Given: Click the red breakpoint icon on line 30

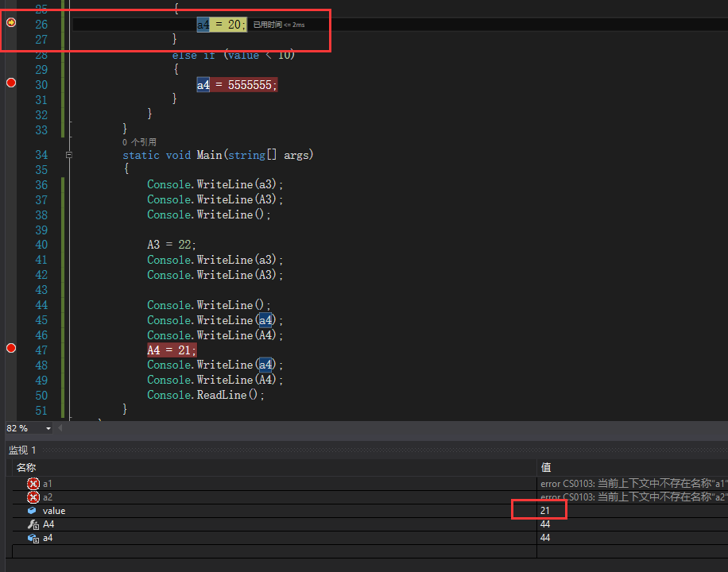Looking at the screenshot, I should point(10,82).
